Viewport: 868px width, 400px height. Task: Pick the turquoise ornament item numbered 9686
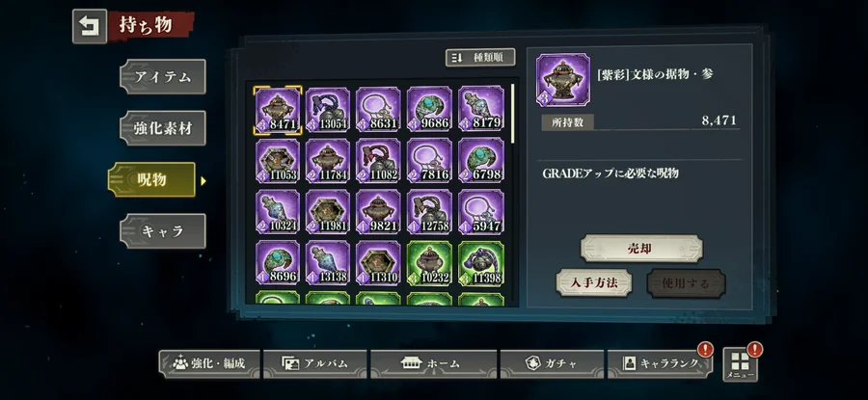point(429,109)
